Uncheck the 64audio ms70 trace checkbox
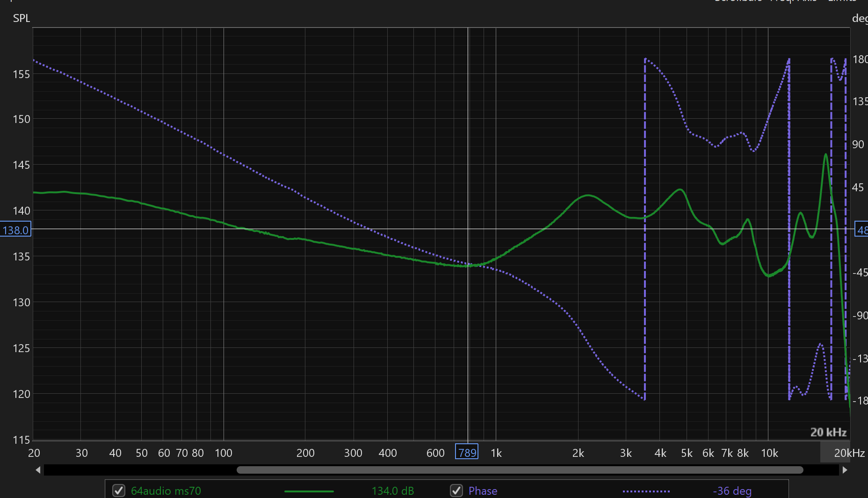 click(119, 491)
